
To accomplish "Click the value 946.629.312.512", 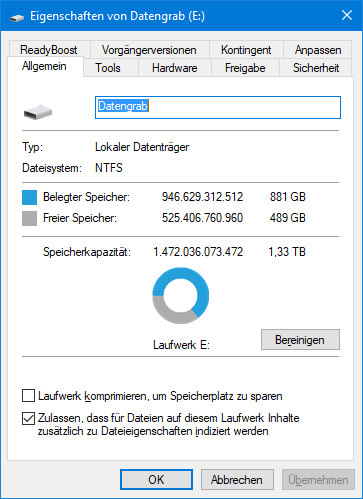I will (x=202, y=197).
